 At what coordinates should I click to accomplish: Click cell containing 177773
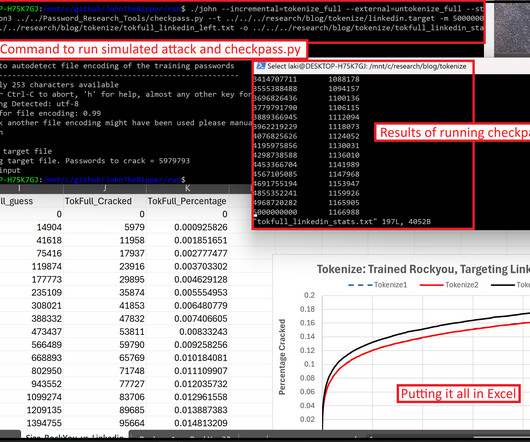(31, 279)
